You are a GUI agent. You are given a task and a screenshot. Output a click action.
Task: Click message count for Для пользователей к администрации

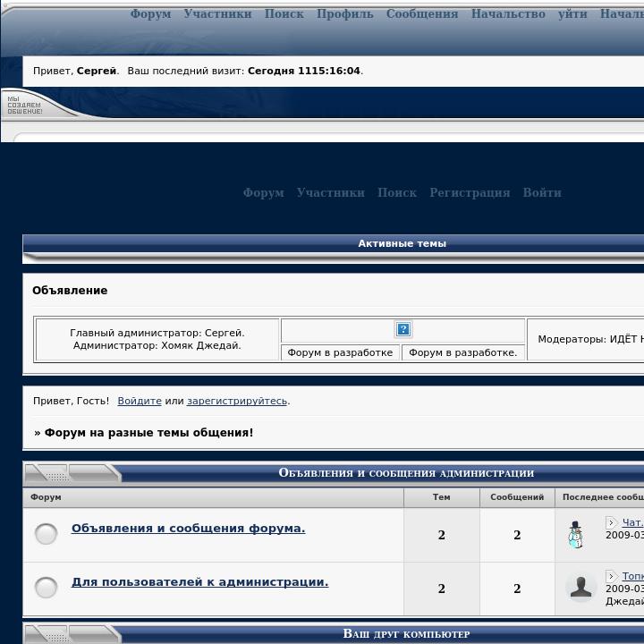pyautogui.click(x=517, y=589)
